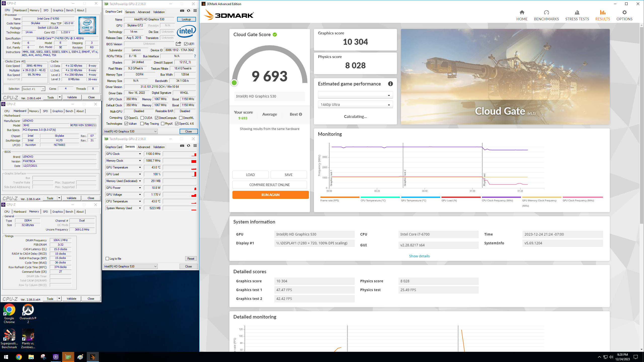Click the LOAD result button
The height and width of the screenshot is (362, 644).
pyautogui.click(x=250, y=174)
